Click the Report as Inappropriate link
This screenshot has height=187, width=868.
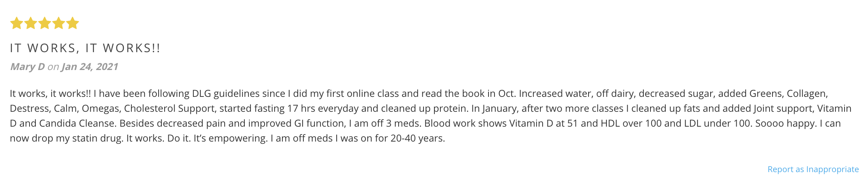[813, 169]
